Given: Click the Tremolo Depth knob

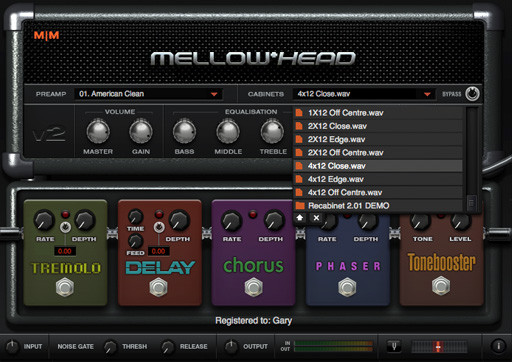Looking at the screenshot, I should coord(85,221).
